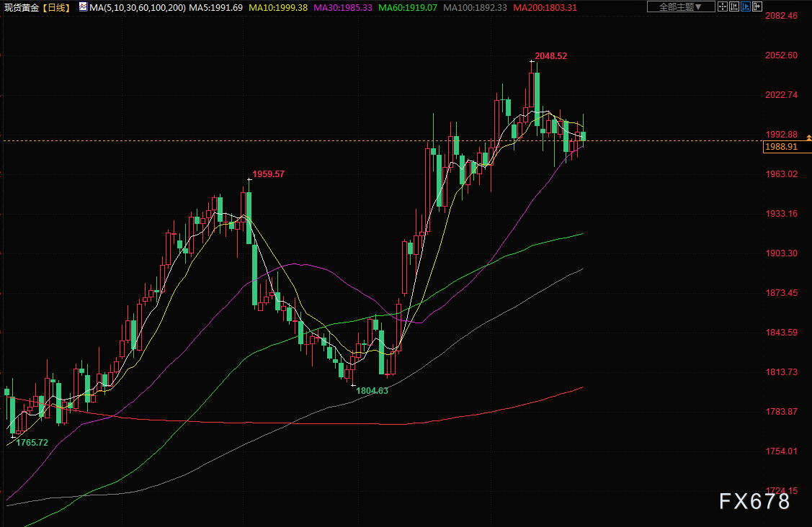Viewport: 812px width, 527px height.
Task: Click the MA5:1991.69 value
Action: [x=215, y=8]
